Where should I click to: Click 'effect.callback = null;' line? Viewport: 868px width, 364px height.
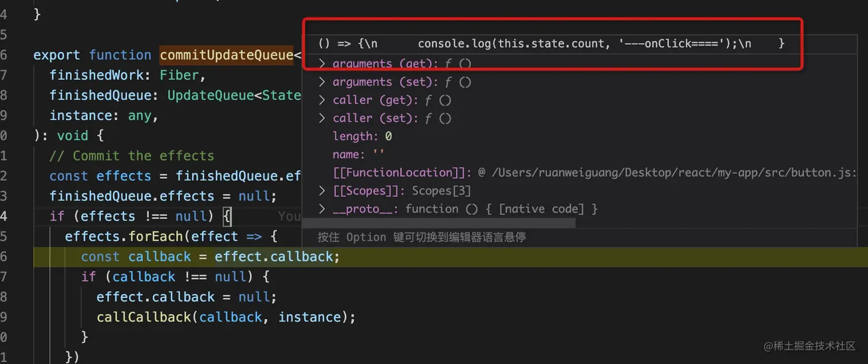[187, 297]
